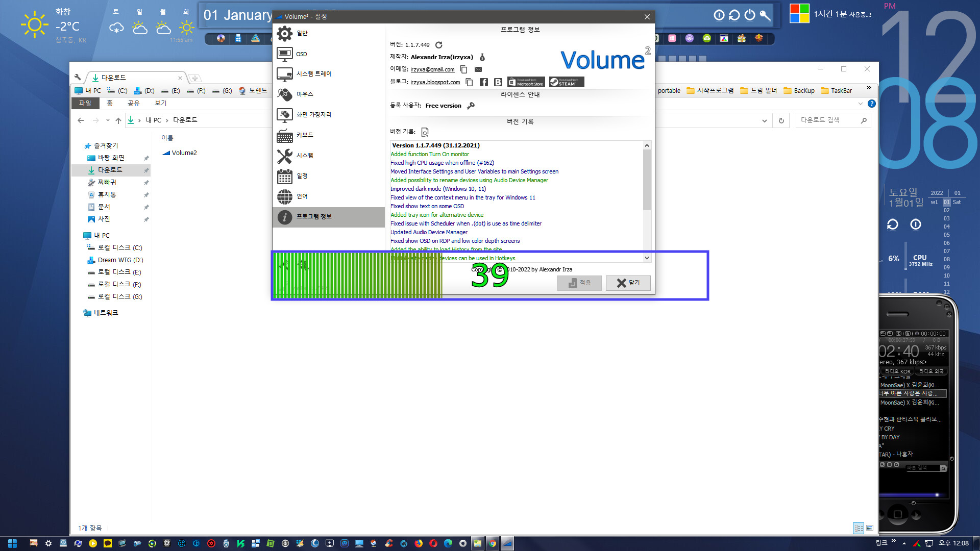Open the 파일 menu in Explorer
Image resolution: width=980 pixels, height=551 pixels.
(85, 104)
